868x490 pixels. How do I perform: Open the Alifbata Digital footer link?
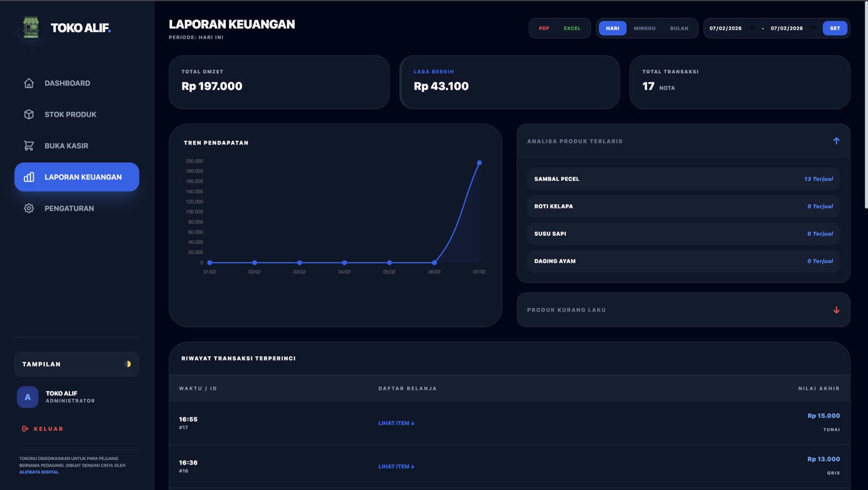point(39,472)
